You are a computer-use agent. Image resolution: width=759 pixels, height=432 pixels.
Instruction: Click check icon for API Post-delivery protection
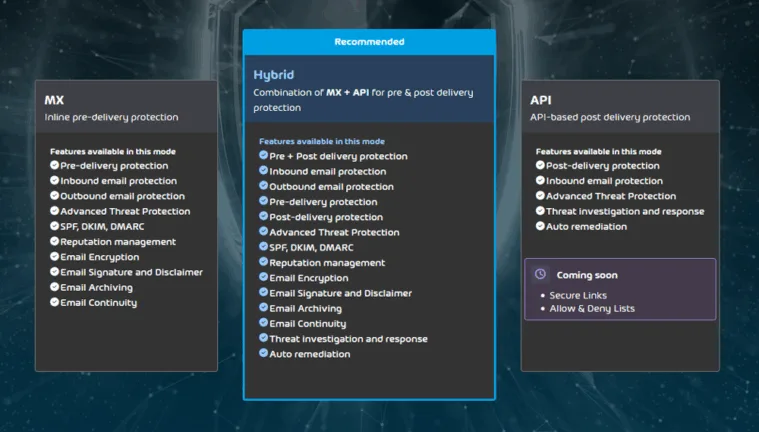point(541,165)
